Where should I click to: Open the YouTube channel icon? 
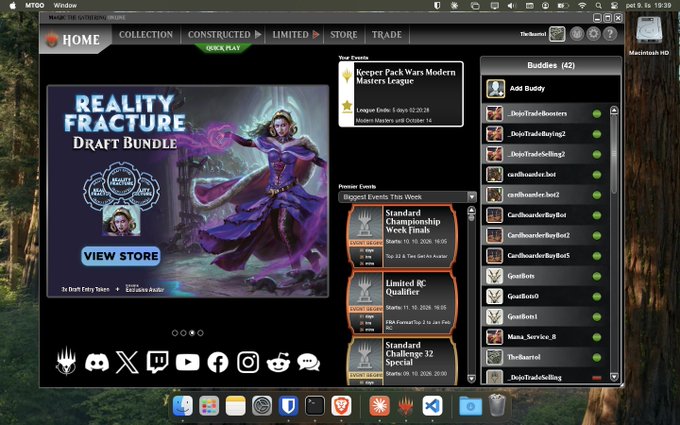(x=187, y=362)
